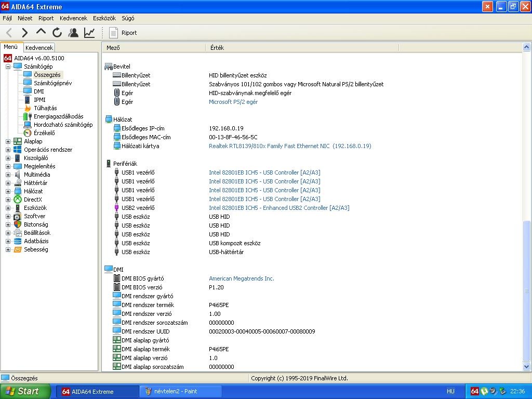Screen dimensions: 532x399
Task: Open the Nézet menu
Action: [x=25, y=18]
